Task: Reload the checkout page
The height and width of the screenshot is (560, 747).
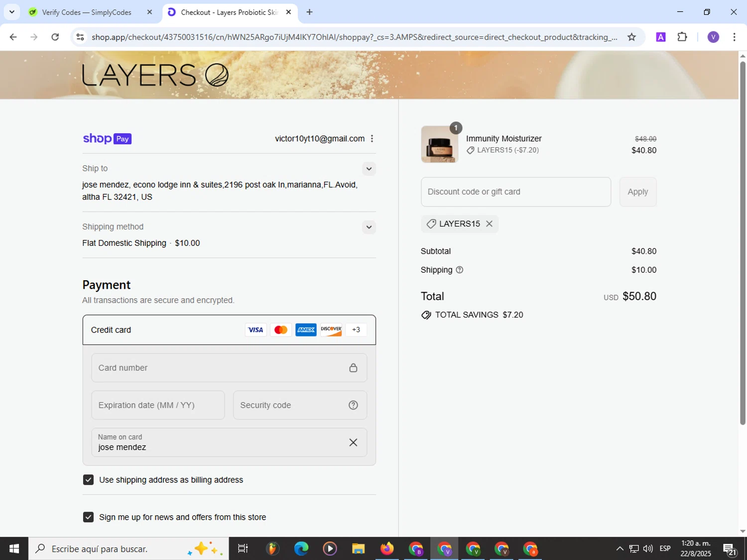Action: tap(55, 37)
